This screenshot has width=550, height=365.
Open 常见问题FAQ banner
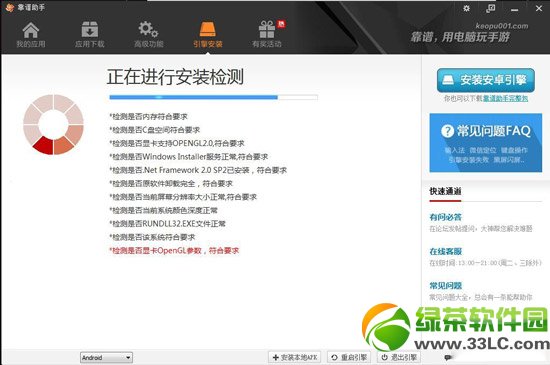tap(486, 143)
